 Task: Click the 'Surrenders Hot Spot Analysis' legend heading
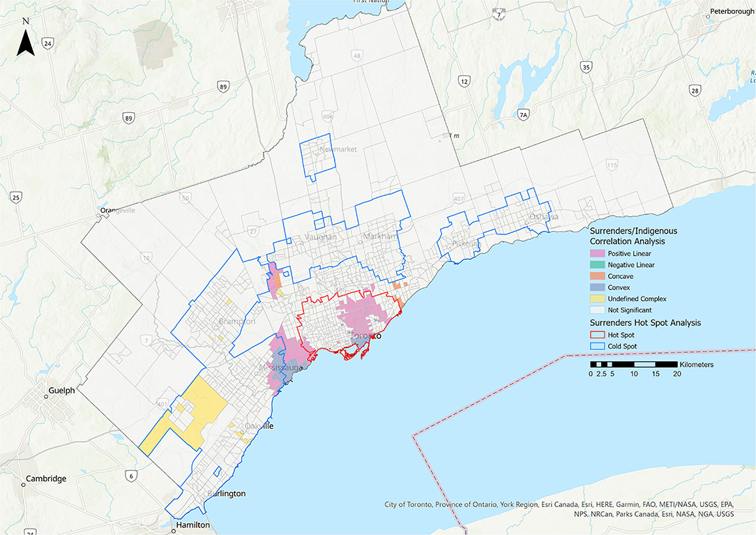pos(645,323)
